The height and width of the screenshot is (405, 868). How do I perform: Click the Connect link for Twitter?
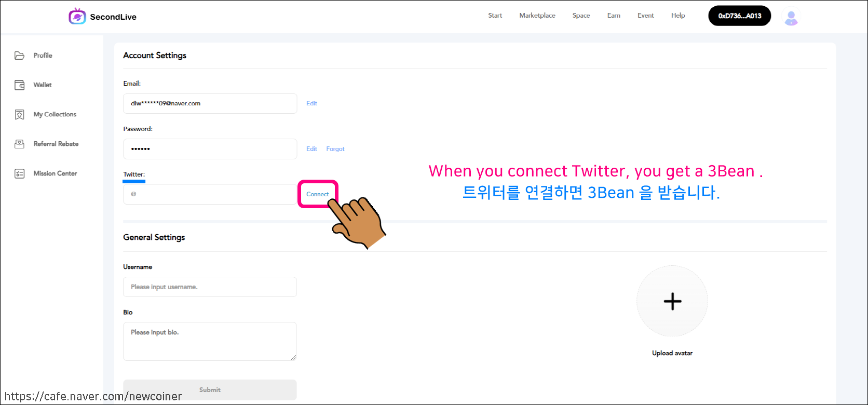click(x=317, y=194)
